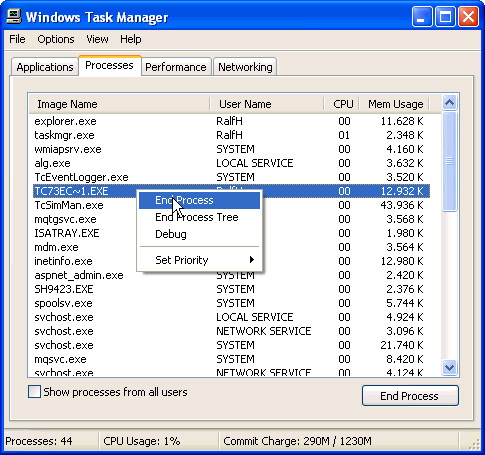Close the Task Manager window
Screen dimensions: 485x455
click(x=468, y=17)
